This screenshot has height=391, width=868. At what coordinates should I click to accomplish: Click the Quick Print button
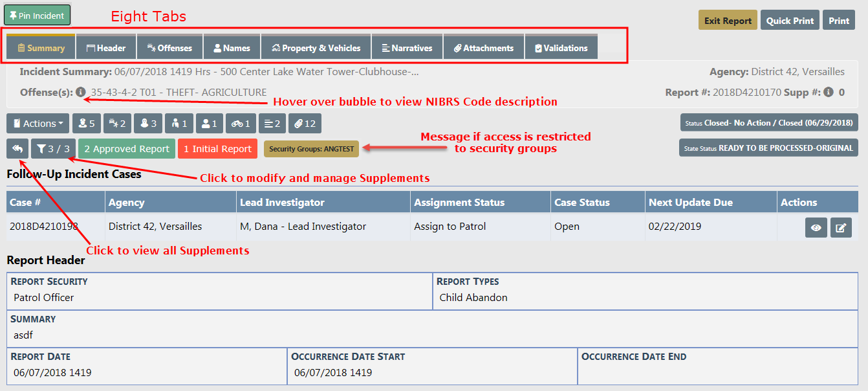click(x=790, y=21)
